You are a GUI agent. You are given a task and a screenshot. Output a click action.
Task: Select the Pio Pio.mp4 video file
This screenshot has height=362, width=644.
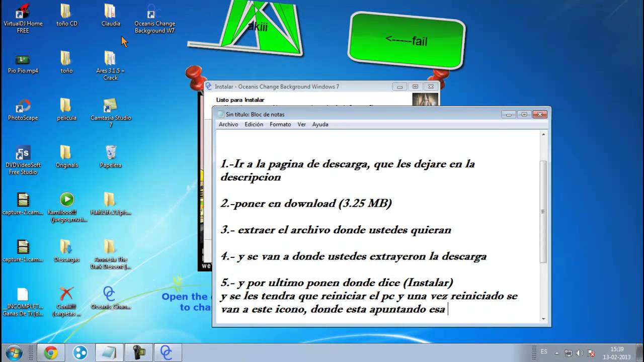tap(23, 62)
